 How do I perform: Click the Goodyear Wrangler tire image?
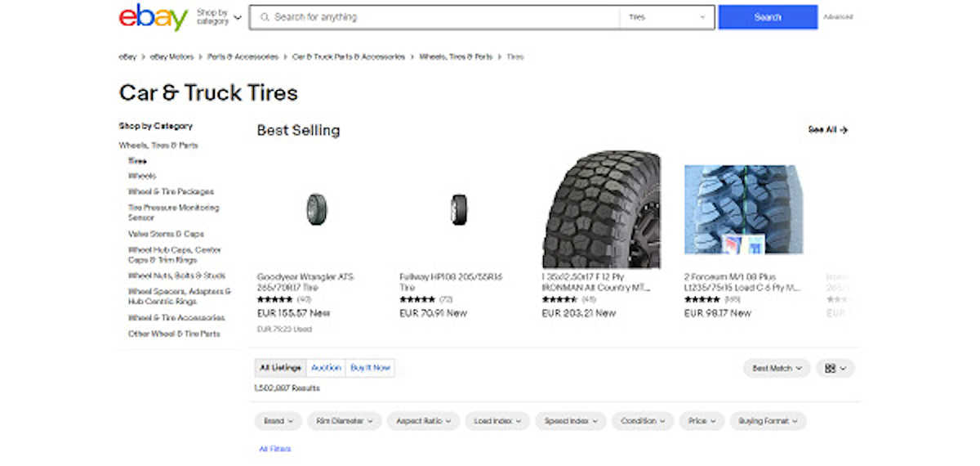pyautogui.click(x=316, y=209)
